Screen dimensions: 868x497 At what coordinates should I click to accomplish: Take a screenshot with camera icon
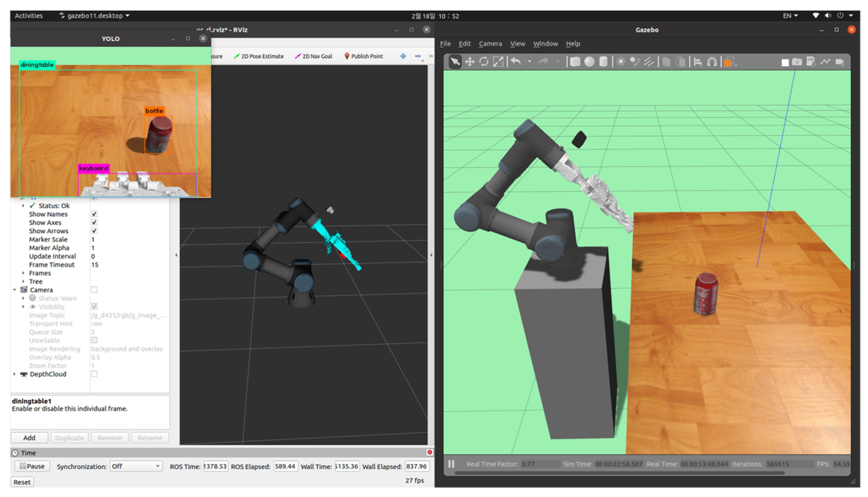pos(797,62)
